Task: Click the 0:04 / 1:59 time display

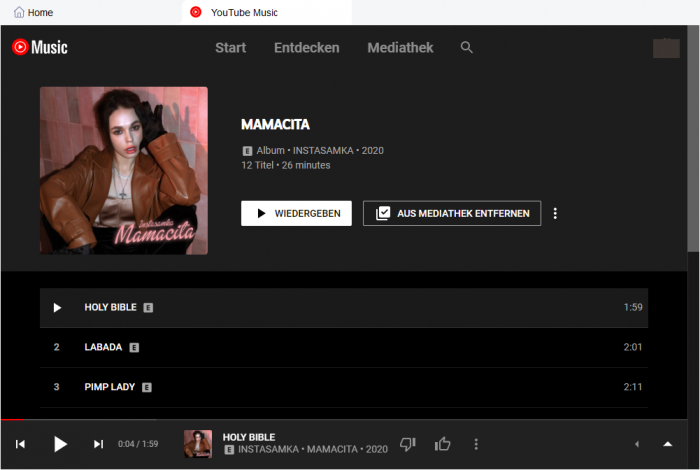Action: click(138, 444)
